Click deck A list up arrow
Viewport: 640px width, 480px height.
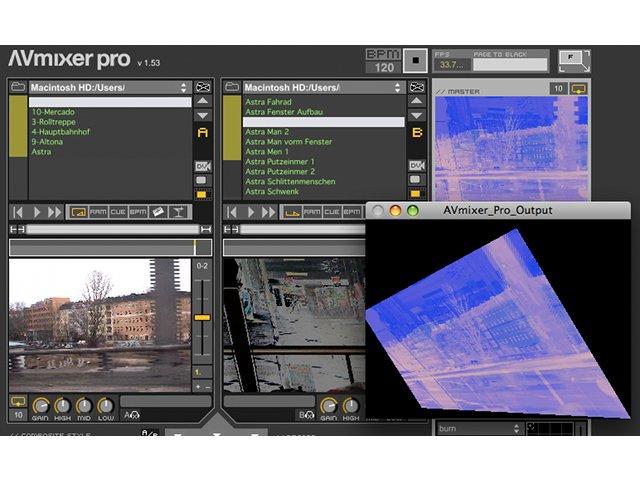point(203,101)
